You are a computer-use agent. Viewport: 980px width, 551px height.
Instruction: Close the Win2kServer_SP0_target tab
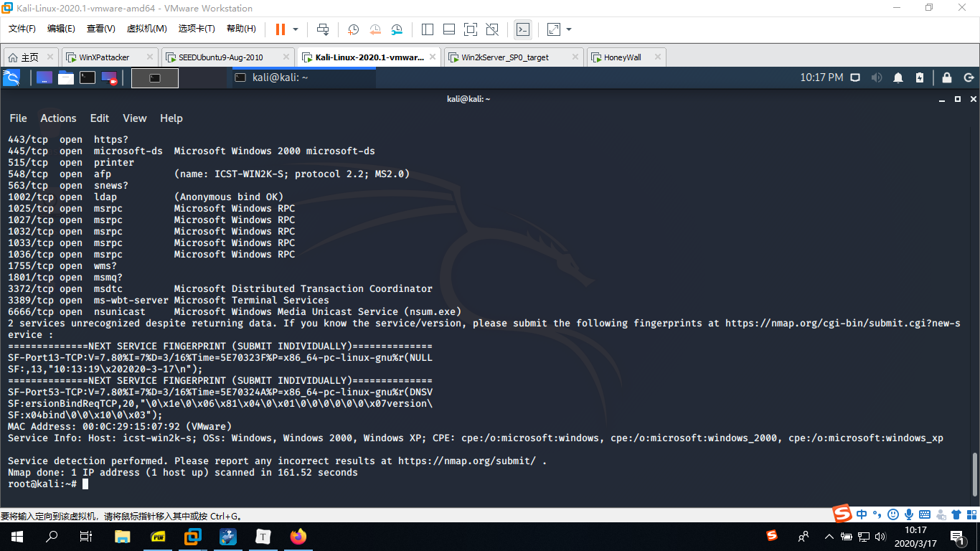click(575, 57)
